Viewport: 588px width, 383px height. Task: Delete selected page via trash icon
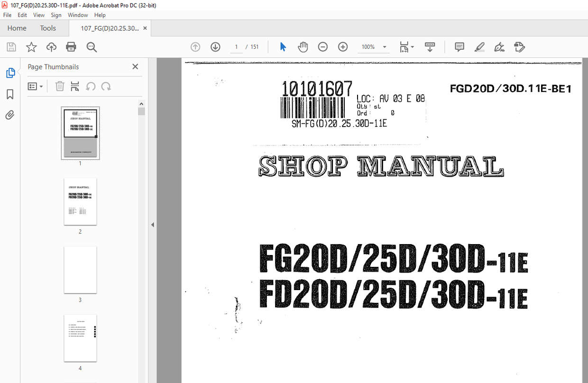[60, 86]
